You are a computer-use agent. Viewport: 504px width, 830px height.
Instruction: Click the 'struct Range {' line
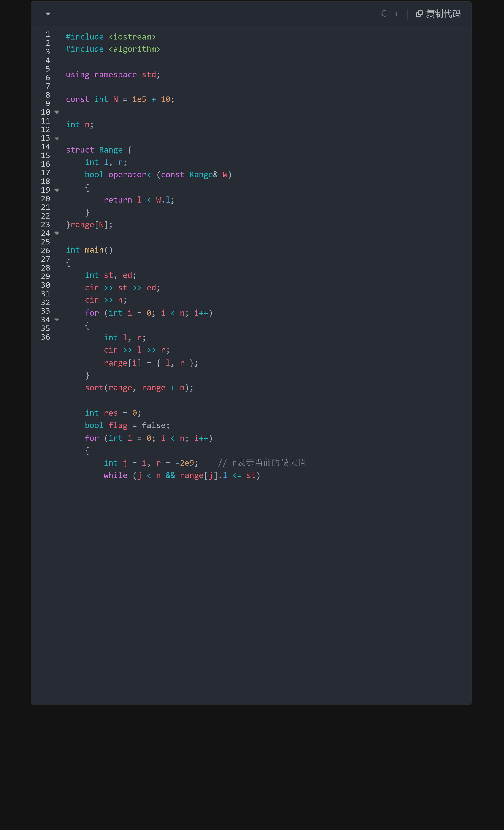coord(99,150)
